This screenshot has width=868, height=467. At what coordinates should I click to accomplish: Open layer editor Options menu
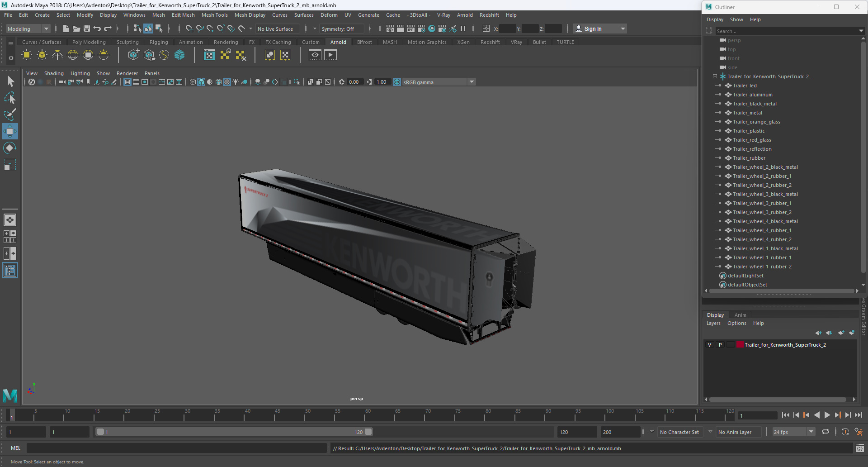[x=736, y=323]
